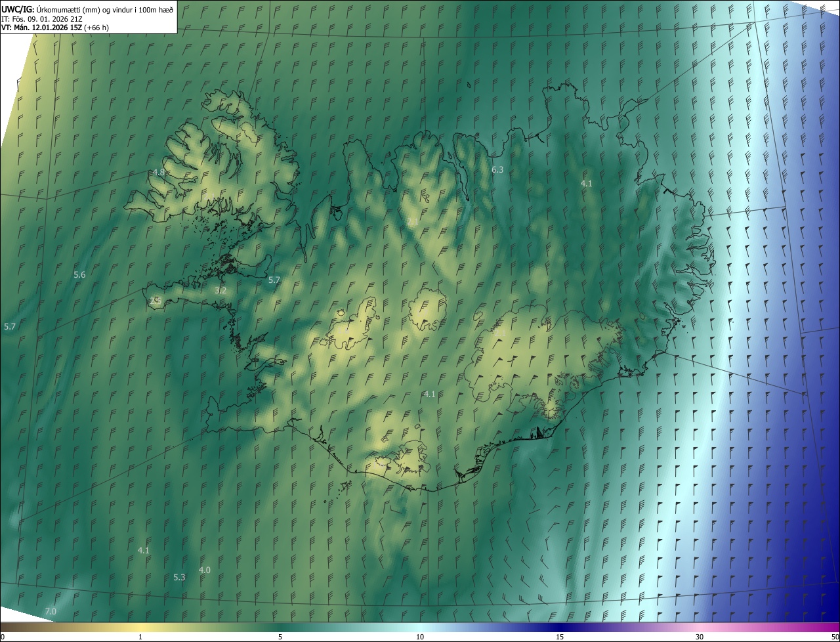This screenshot has width=840, height=642.
Task: Click the '10' tick on the colour scale
Action: point(420,637)
